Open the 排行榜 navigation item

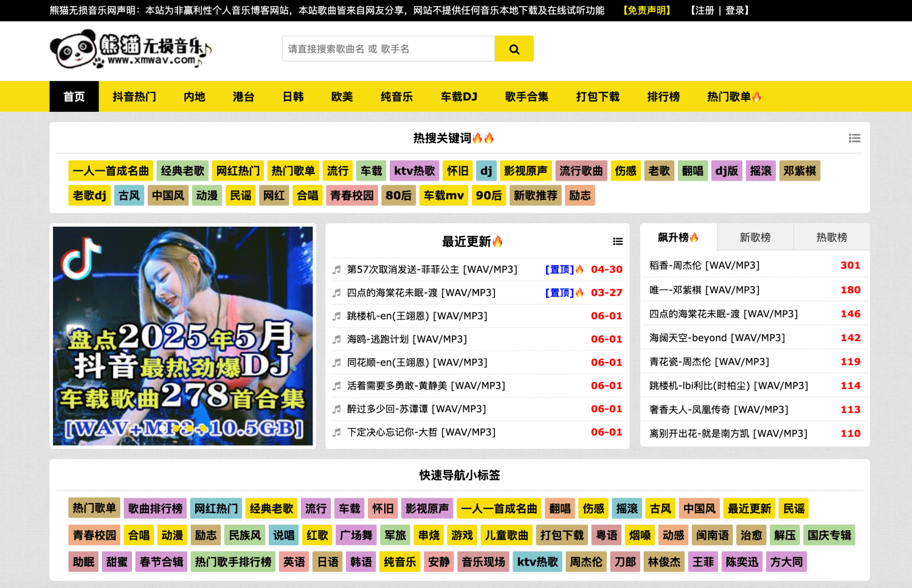pos(663,97)
